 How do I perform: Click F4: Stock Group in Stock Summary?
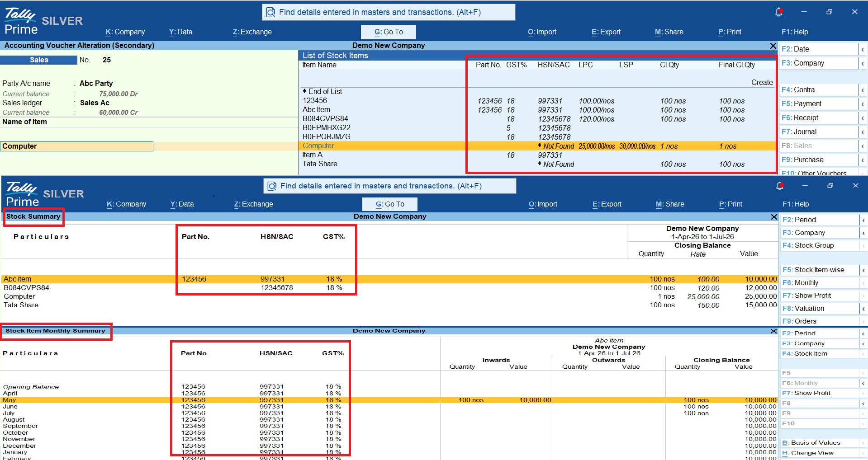pos(820,245)
